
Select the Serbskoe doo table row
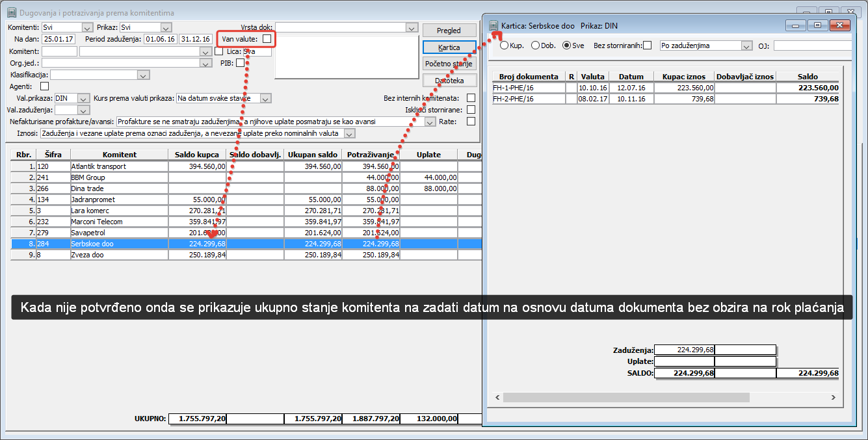[x=246, y=244]
